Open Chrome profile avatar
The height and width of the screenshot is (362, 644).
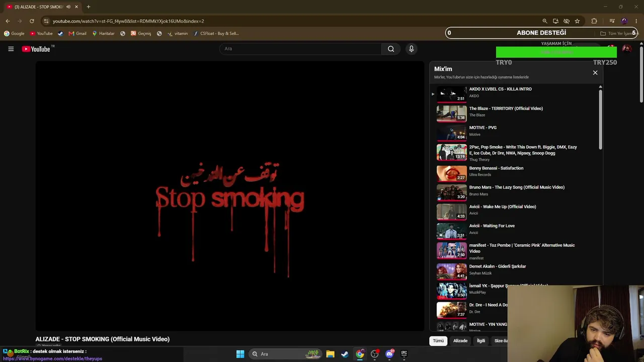(x=624, y=21)
